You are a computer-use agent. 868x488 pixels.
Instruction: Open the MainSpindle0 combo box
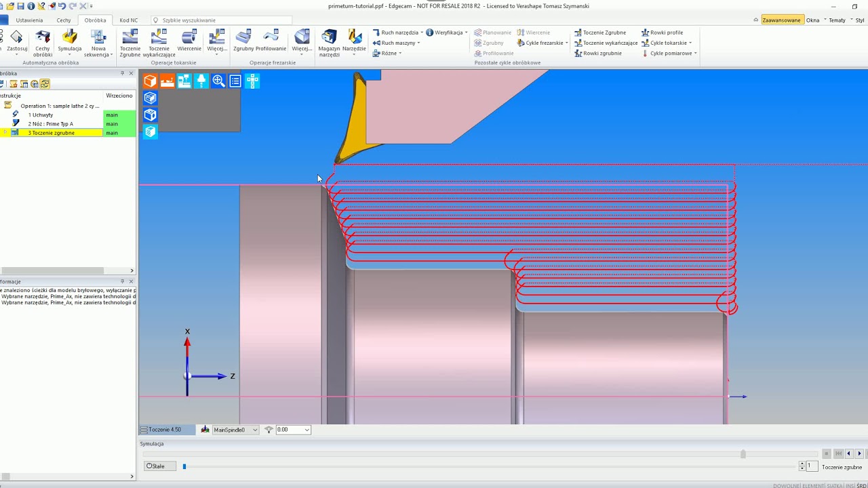(x=235, y=430)
